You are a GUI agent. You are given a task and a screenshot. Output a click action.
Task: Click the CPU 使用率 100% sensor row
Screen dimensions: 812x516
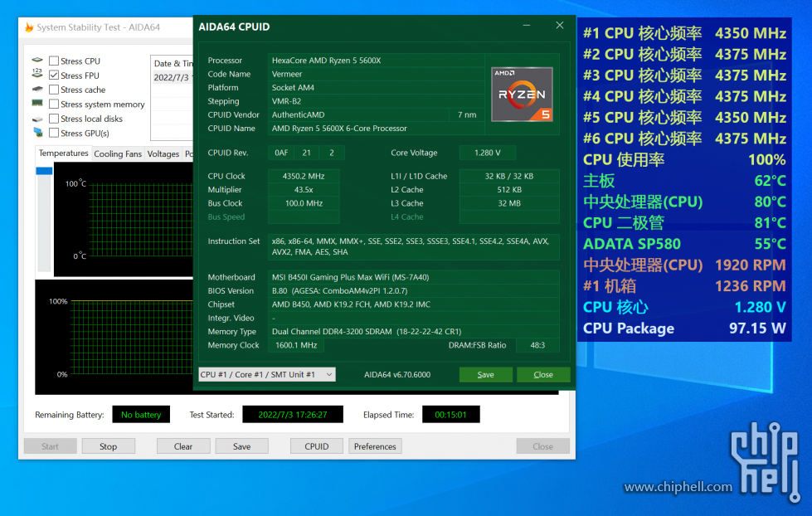(684, 159)
